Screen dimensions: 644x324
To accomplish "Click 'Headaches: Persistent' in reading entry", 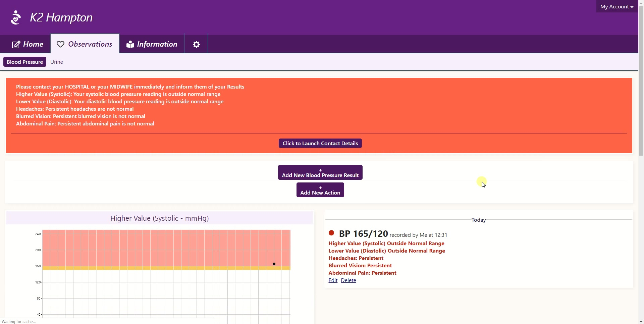I will 356,258.
